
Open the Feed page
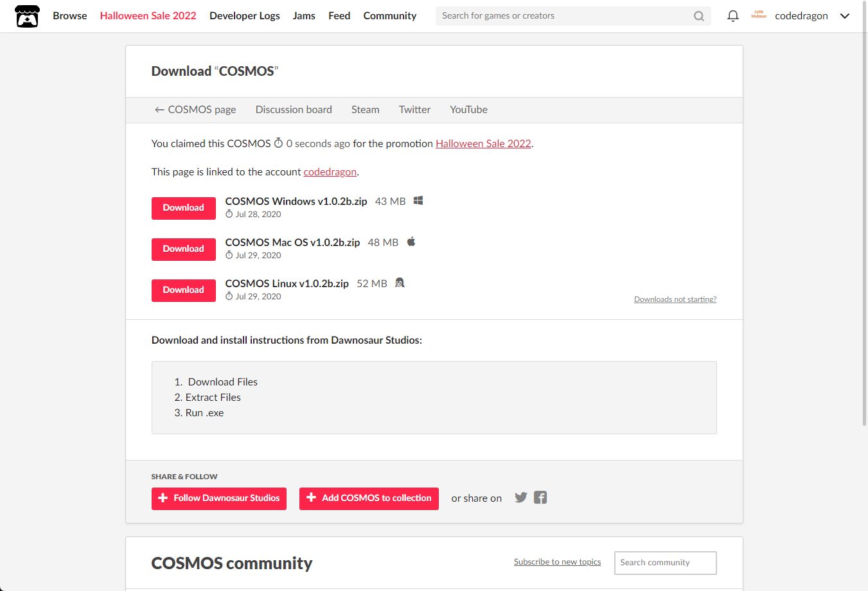coord(339,15)
